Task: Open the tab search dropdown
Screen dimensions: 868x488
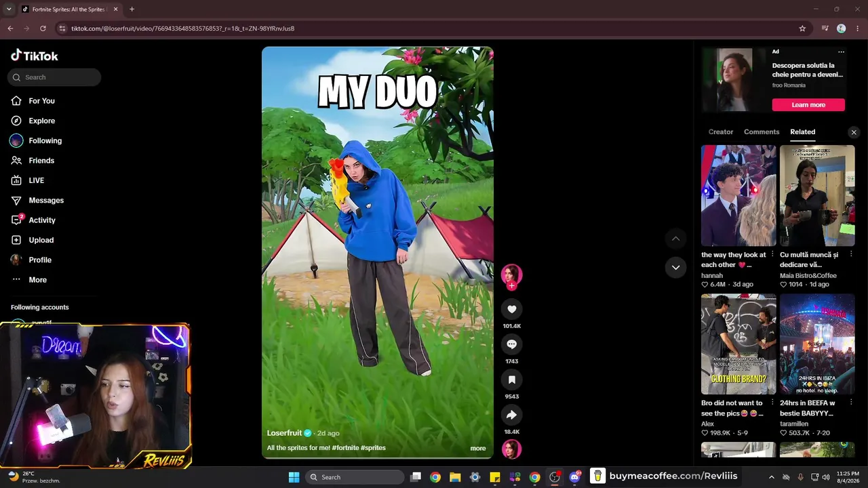Action: coord(9,9)
